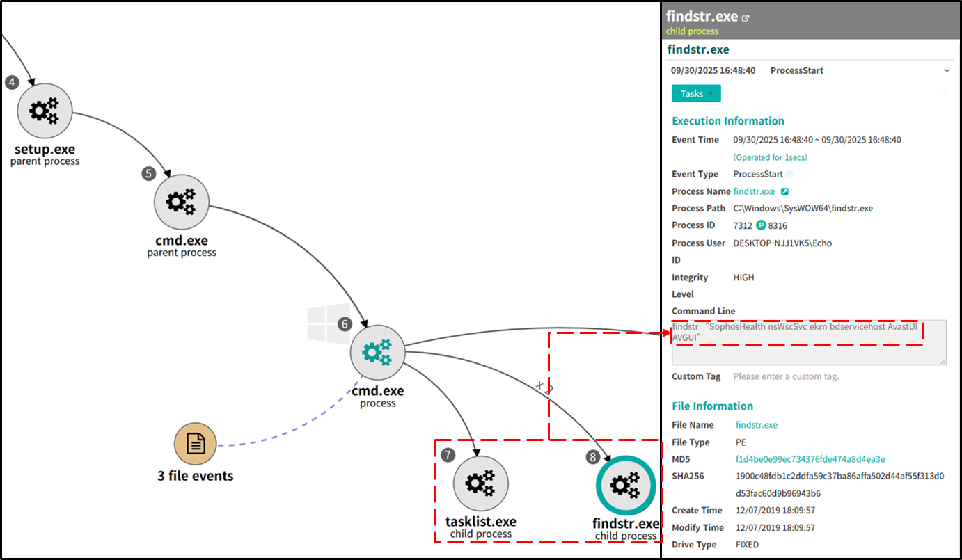Open findstr.exe title external link icon
The height and width of the screenshot is (560, 962).
[746, 18]
